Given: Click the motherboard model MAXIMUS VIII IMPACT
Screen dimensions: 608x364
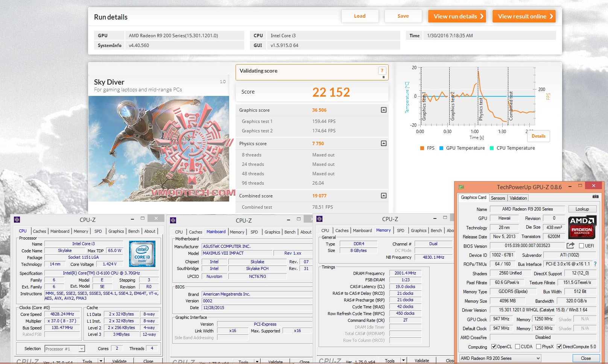Looking at the screenshot, I should coord(237,253).
